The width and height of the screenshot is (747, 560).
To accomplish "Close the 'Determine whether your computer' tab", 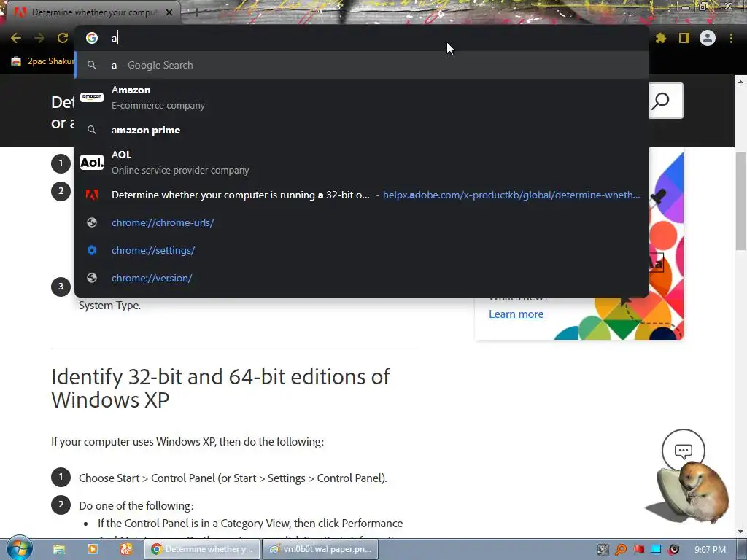I will point(169,12).
